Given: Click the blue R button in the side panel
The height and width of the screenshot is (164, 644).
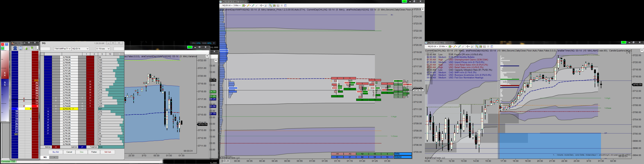Looking at the screenshot, I should coord(6,44).
